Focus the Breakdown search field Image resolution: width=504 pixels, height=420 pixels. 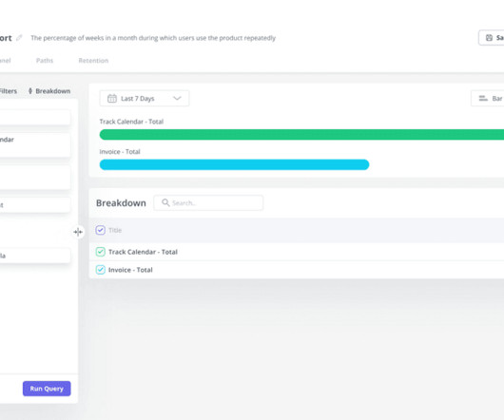click(x=208, y=202)
